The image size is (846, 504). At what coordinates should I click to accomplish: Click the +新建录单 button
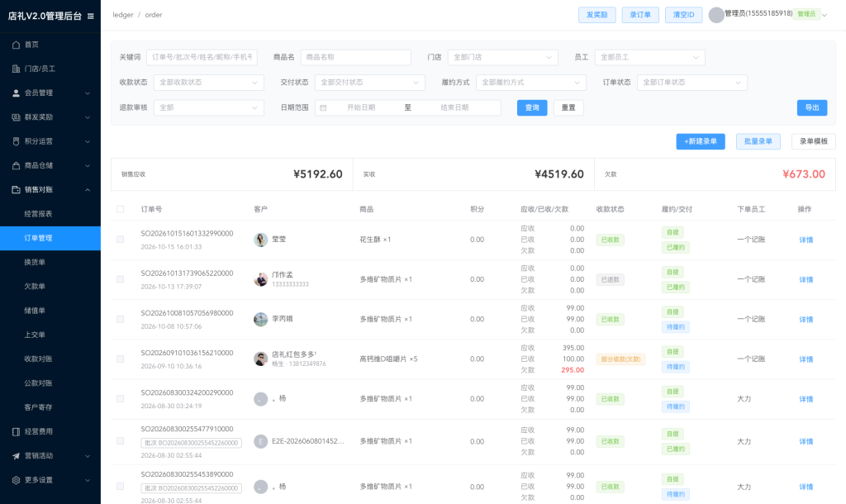click(701, 141)
